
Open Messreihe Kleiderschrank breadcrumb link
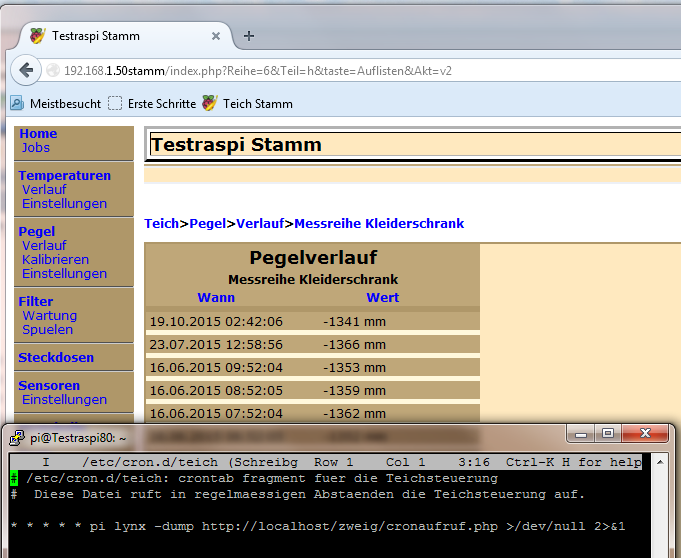pyautogui.click(x=379, y=224)
